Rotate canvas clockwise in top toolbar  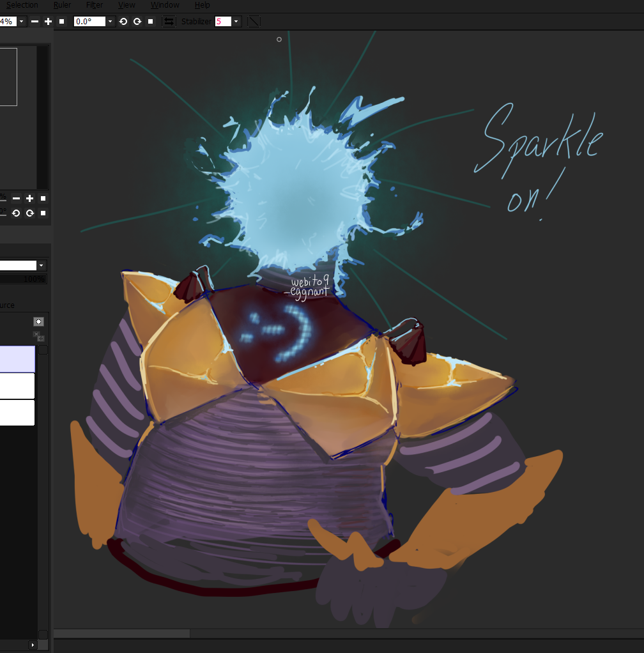(137, 22)
